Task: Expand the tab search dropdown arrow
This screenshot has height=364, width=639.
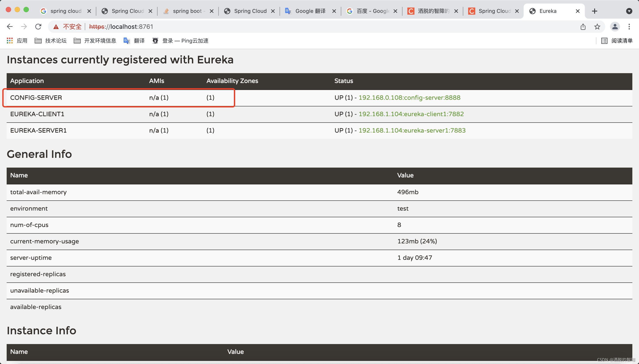Action: coord(629,11)
